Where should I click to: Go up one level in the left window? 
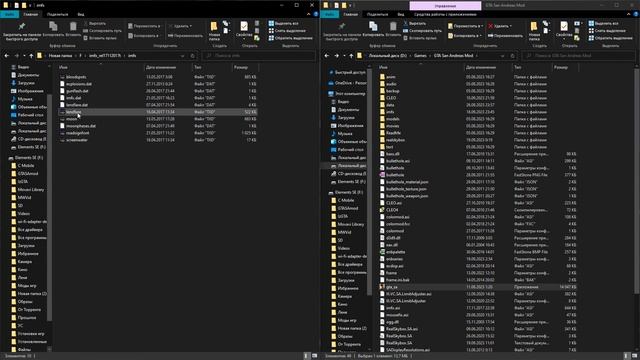31,56
